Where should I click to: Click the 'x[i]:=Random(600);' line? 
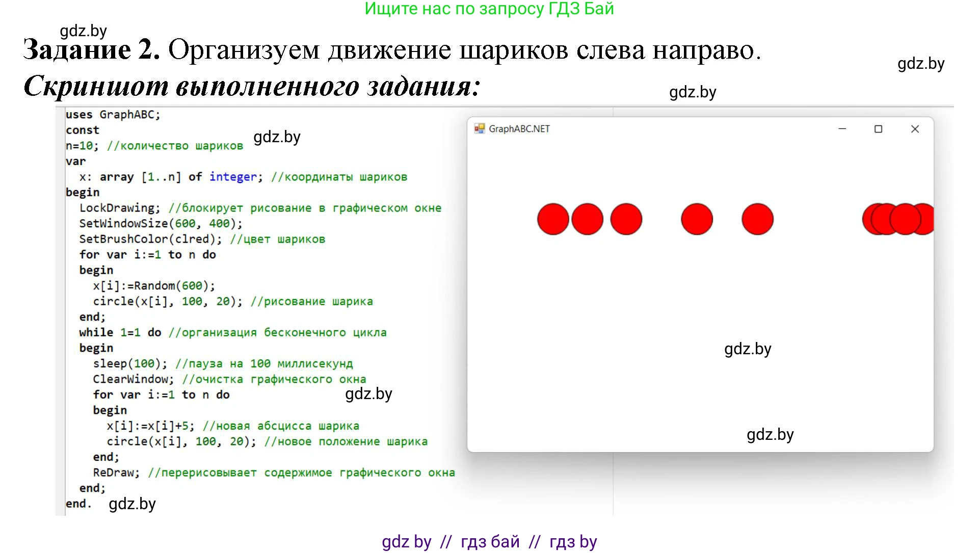pos(154,286)
